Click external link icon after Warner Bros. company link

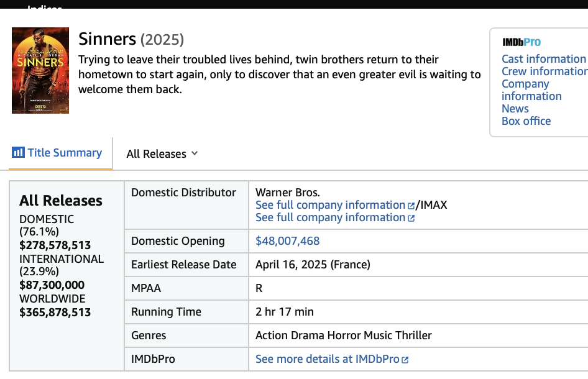click(x=411, y=206)
